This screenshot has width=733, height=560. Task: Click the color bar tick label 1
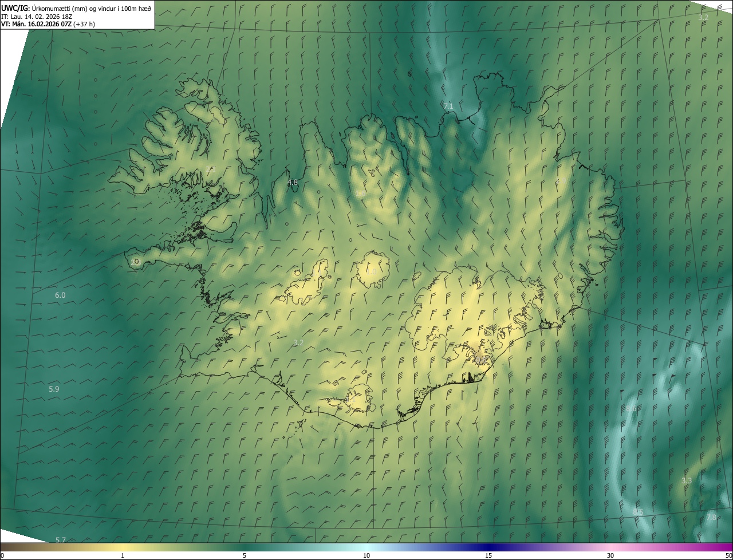coord(122,556)
